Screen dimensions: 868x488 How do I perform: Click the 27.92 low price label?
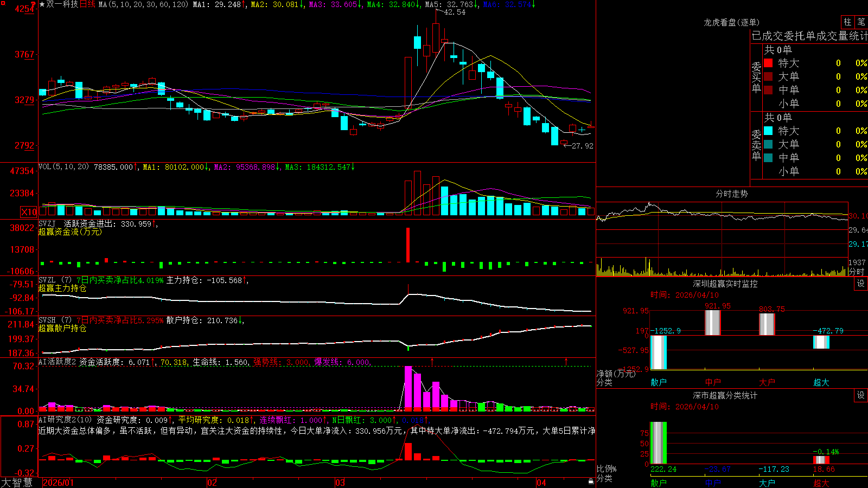[583, 146]
